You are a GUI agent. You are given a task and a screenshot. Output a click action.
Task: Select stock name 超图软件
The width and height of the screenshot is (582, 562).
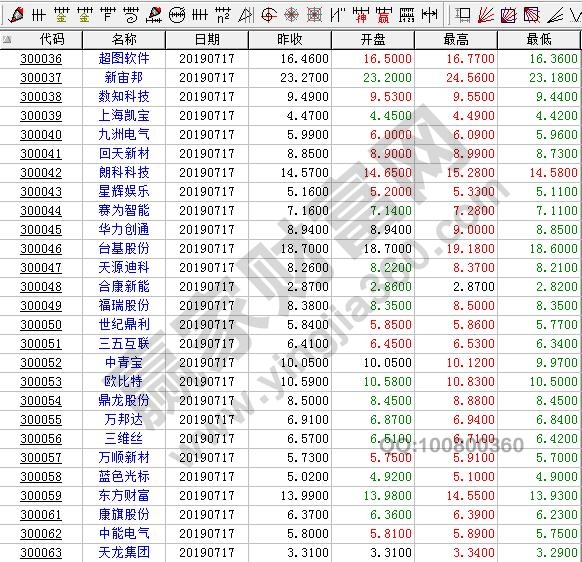[x=124, y=58]
